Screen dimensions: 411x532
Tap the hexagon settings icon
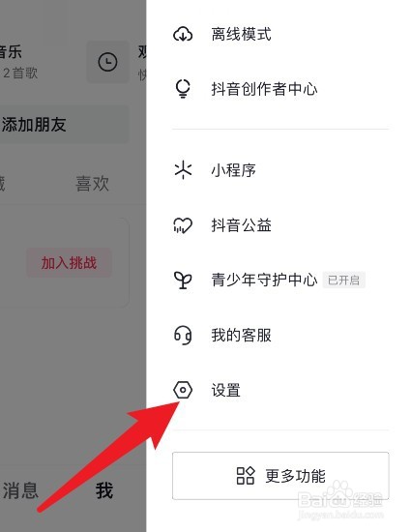point(183,390)
